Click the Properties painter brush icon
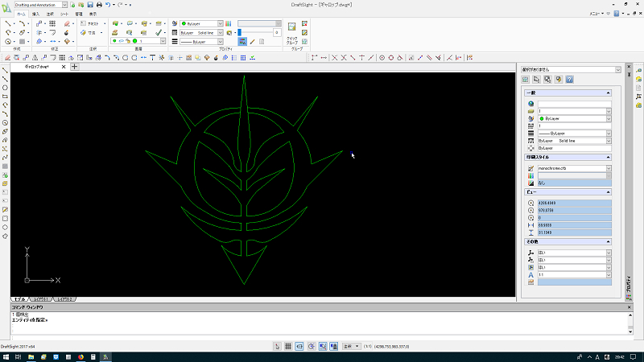Screen dimensions: 644x362 tap(252, 42)
